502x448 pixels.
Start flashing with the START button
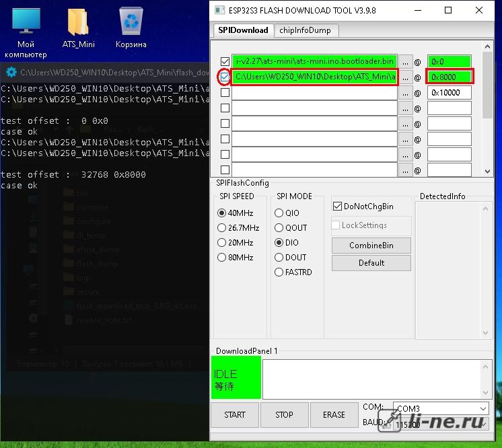235,415
